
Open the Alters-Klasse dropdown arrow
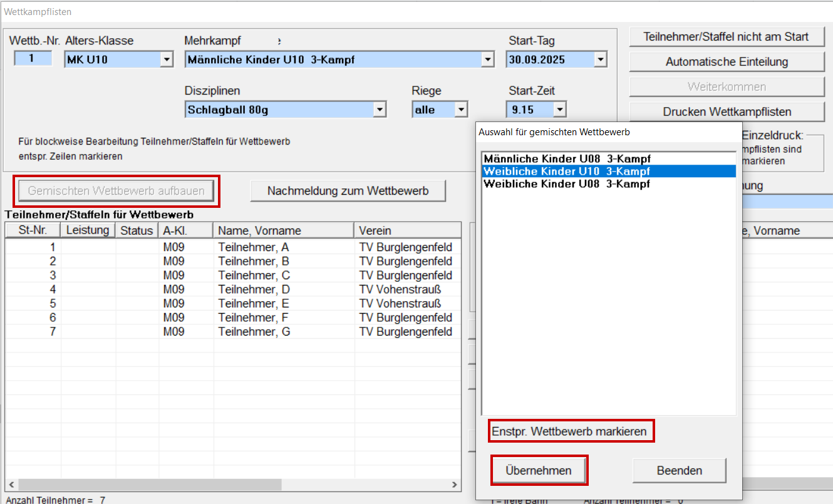click(167, 60)
